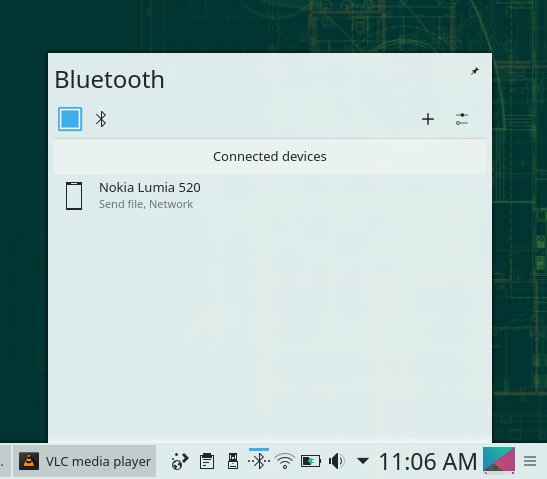
Task: Open the audio volume tray icon
Action: (x=336, y=461)
